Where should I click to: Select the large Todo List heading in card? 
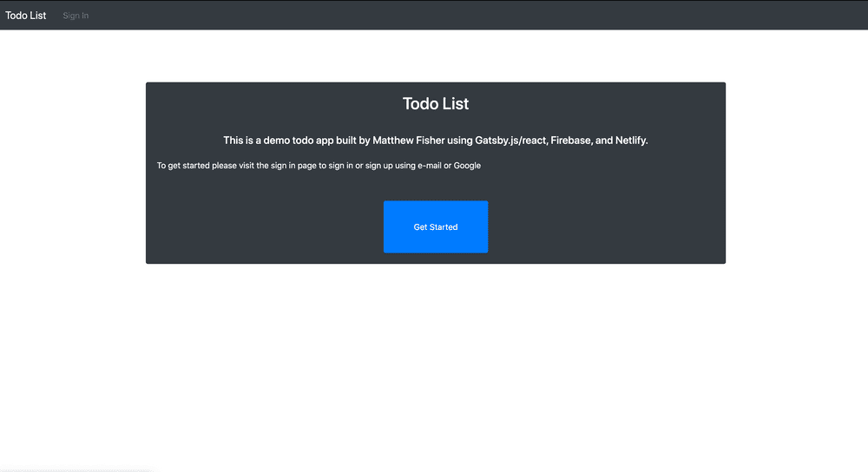436,103
